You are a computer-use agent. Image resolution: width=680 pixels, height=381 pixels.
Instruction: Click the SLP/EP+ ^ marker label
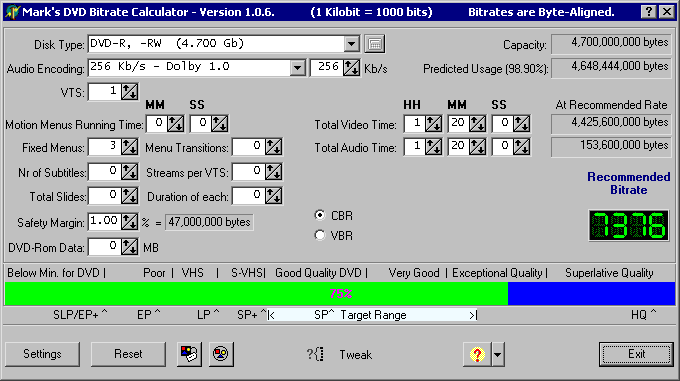[x=80, y=315]
